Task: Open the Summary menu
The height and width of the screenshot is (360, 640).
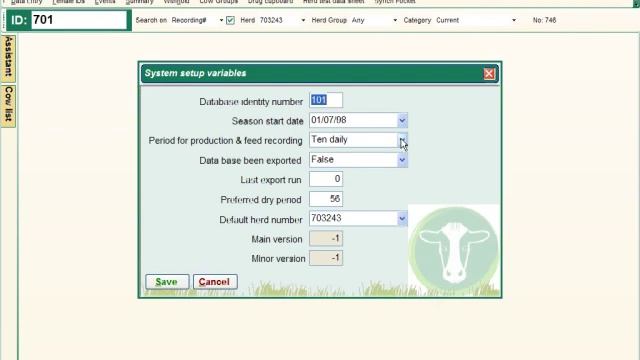Action: (x=140, y=2)
